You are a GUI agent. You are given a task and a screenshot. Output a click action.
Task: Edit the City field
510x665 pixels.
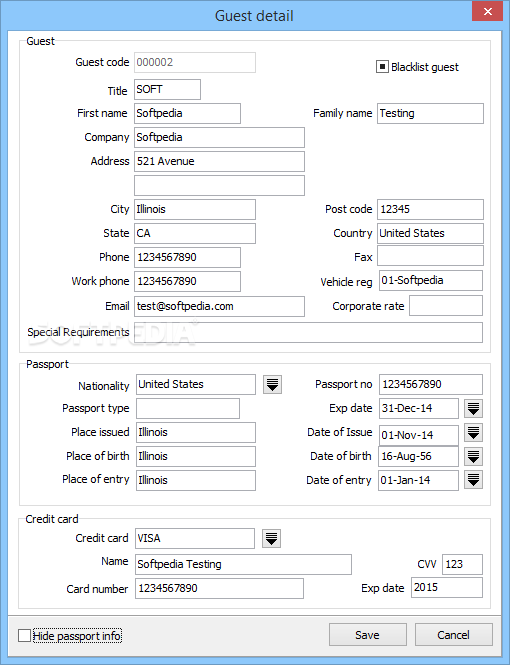pyautogui.click(x=195, y=210)
